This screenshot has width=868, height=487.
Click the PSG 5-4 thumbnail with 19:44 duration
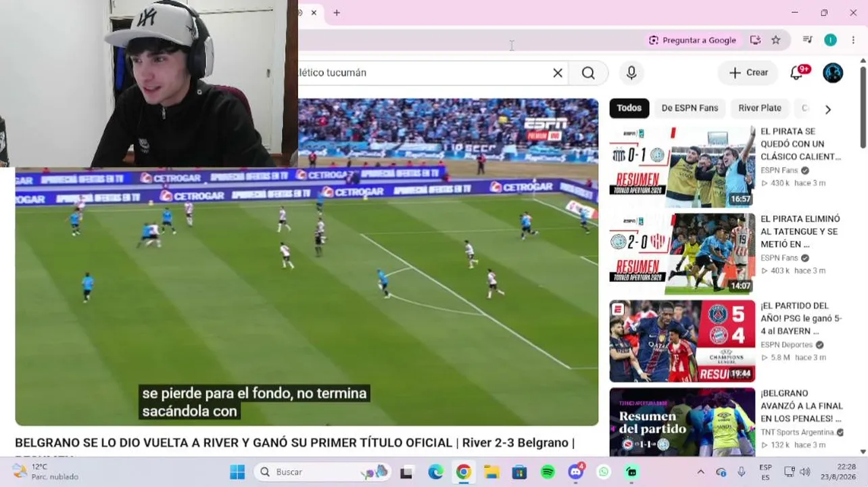click(x=682, y=341)
